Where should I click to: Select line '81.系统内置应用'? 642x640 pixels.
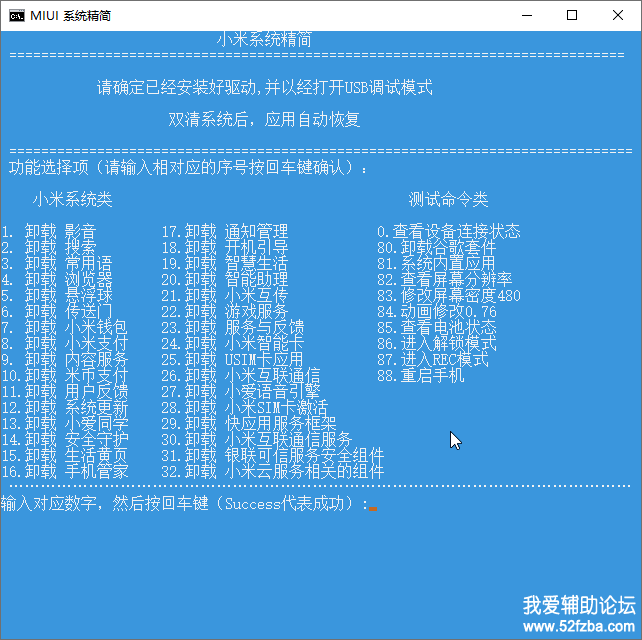coord(437,264)
